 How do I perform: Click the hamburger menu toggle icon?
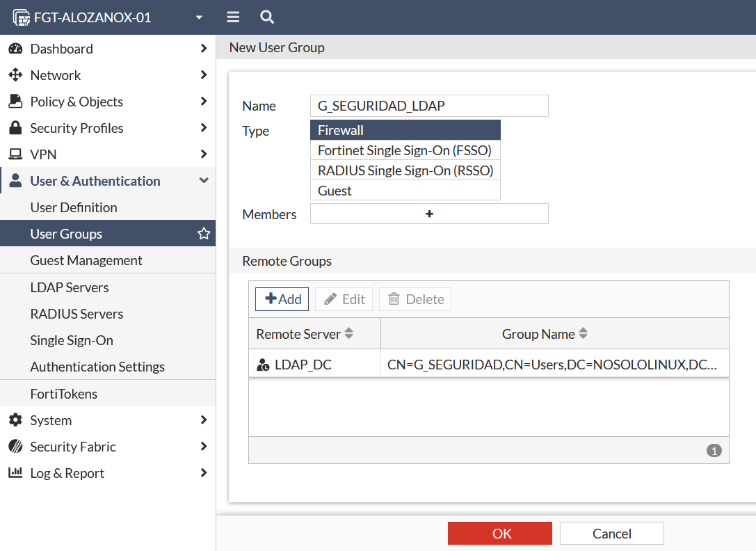(x=233, y=17)
